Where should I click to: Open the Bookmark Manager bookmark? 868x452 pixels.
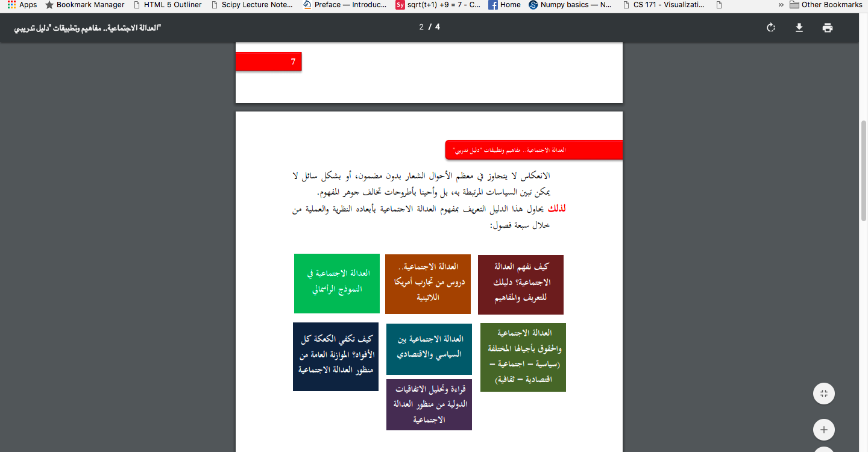pos(85,5)
